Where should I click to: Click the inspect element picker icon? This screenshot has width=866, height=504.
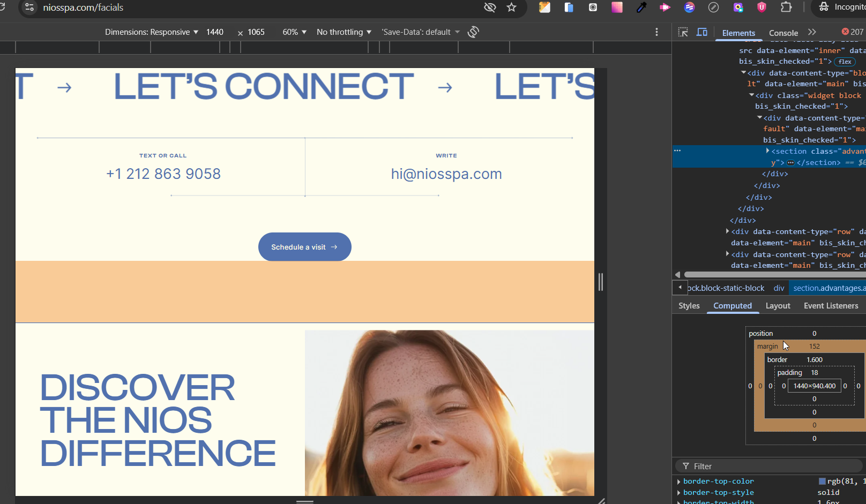point(683,32)
